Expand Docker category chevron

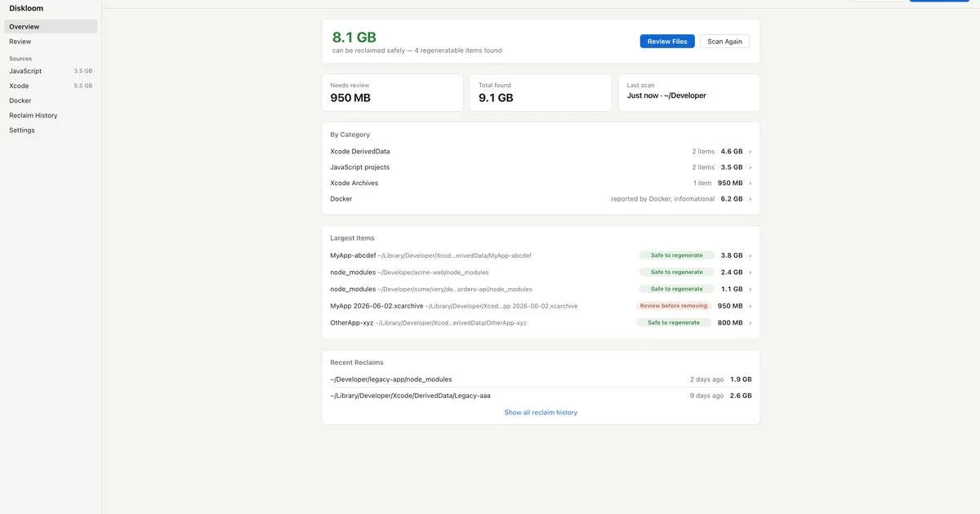click(751, 199)
